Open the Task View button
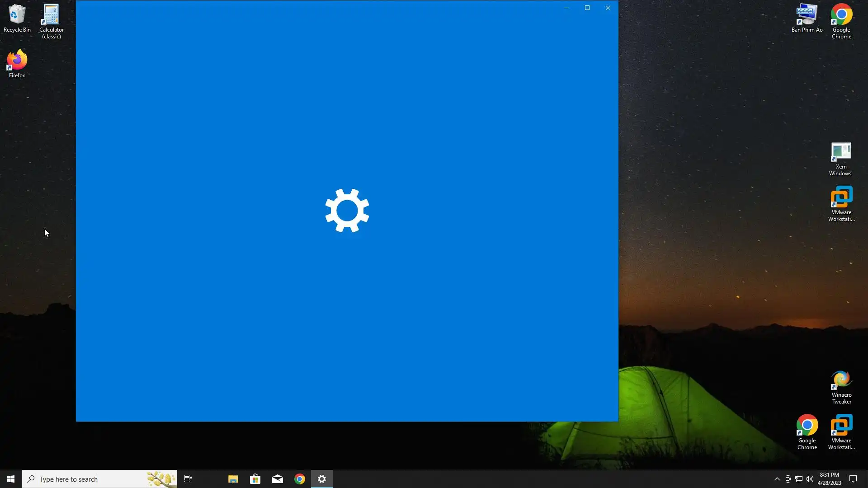868x488 pixels. click(188, 479)
